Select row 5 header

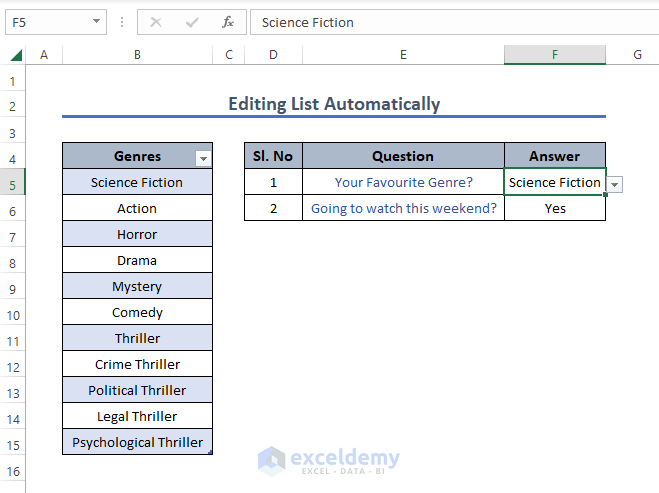click(12, 183)
